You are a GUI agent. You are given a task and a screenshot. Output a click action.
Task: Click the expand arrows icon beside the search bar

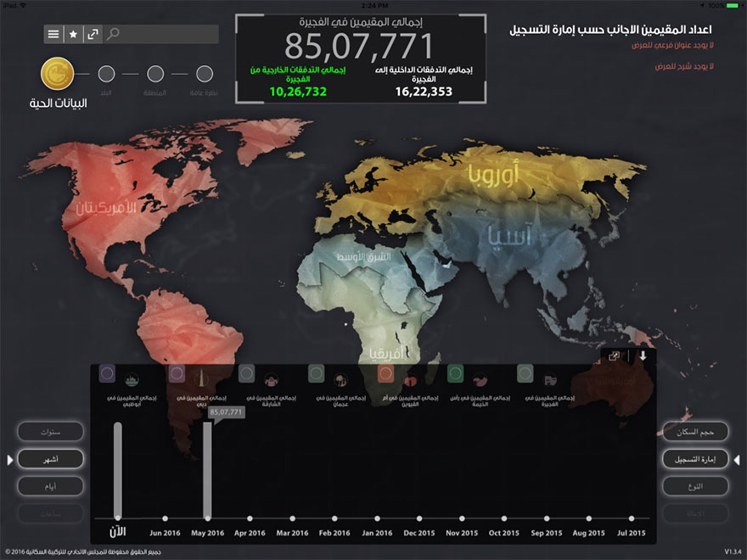click(x=93, y=34)
